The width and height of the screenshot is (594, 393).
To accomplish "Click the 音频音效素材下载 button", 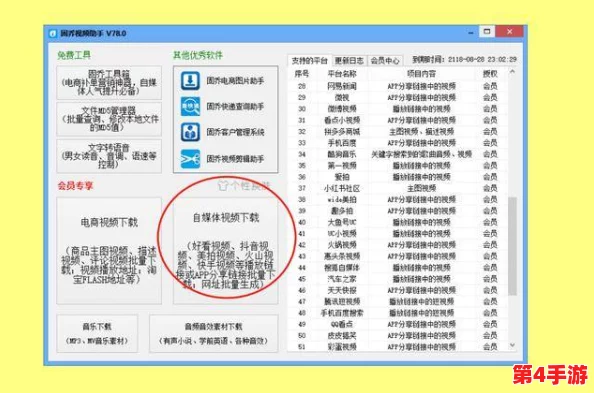I will 214,334.
